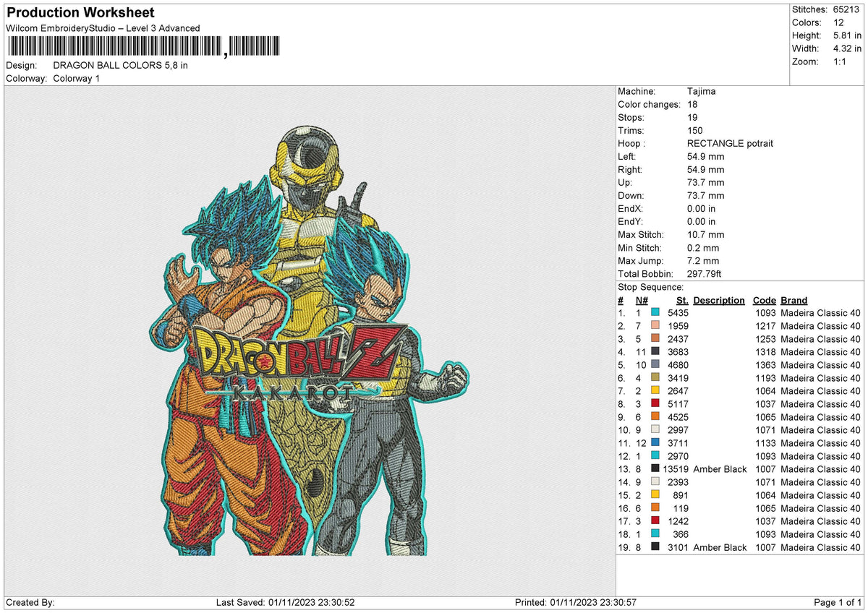This screenshot has width=868, height=613.
Task: Pick the blue swatch in stop 11
Action: (655, 443)
